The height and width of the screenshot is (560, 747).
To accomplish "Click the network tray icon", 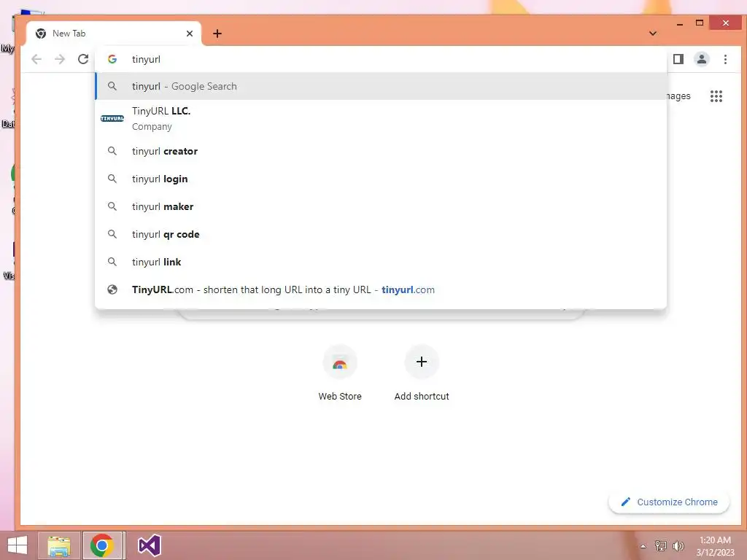I will [x=660, y=545].
